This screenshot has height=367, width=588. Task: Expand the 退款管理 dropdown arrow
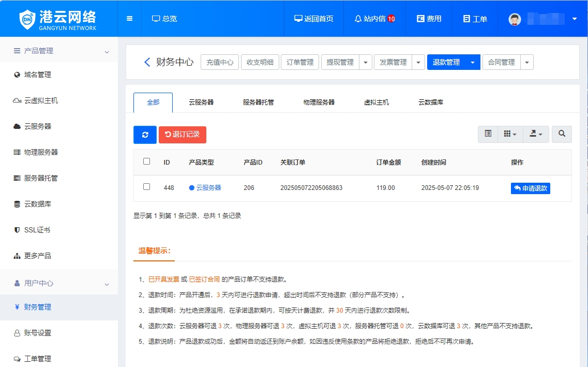pos(472,62)
